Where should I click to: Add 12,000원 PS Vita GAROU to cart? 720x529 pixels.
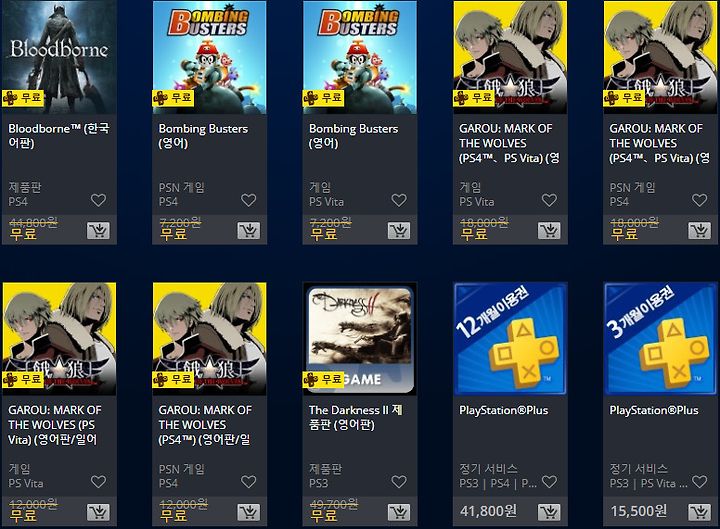pyautogui.click(x=98, y=512)
